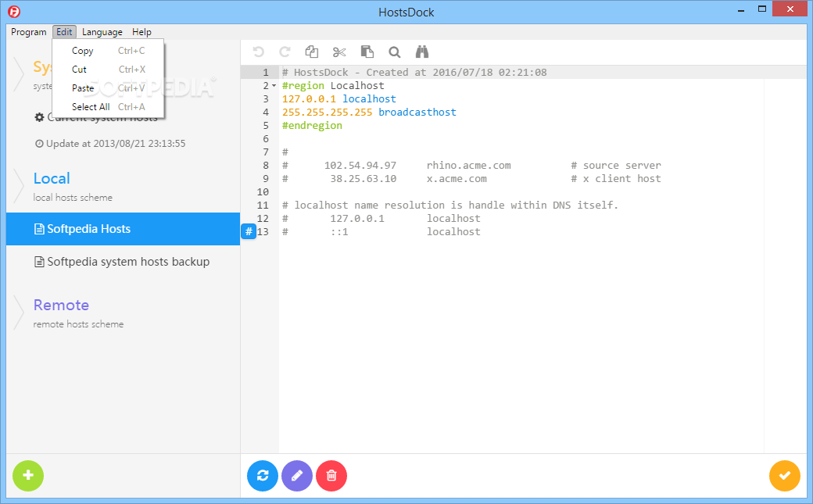This screenshot has height=504, width=813.
Task: Click the 'Update at 2013/08/21 23:13:55' text
Action: (116, 144)
